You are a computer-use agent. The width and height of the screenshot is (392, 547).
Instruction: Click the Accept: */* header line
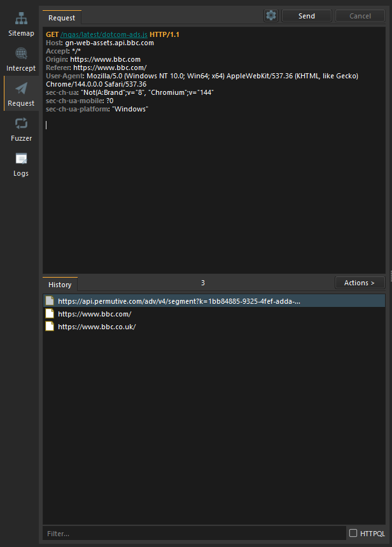coord(63,52)
